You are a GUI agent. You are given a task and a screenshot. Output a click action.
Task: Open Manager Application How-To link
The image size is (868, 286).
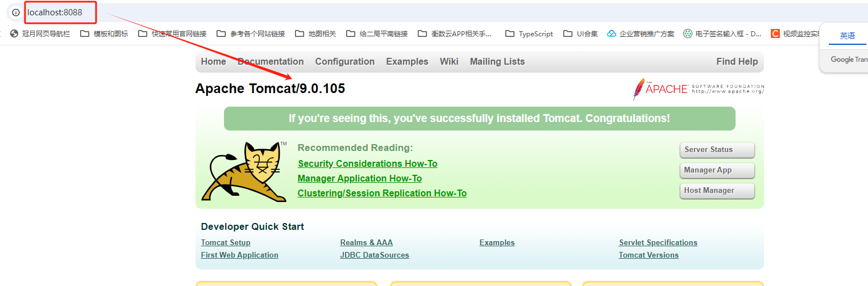point(360,178)
